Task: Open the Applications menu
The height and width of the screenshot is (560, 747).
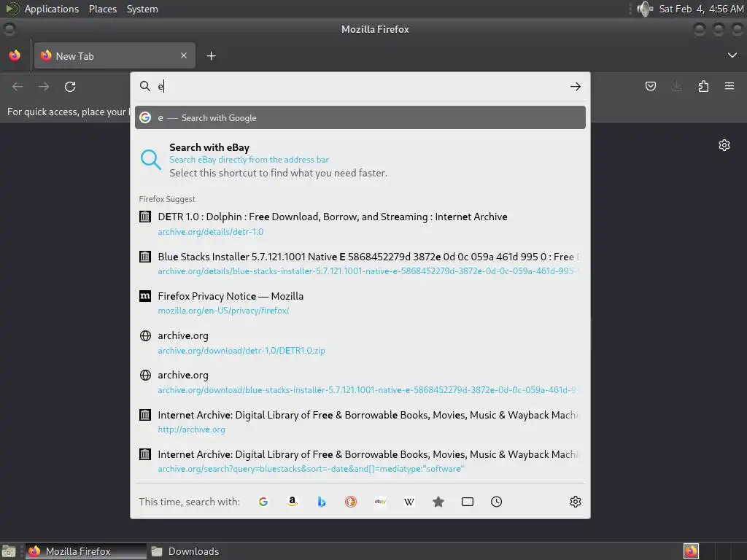Action: coord(52,9)
